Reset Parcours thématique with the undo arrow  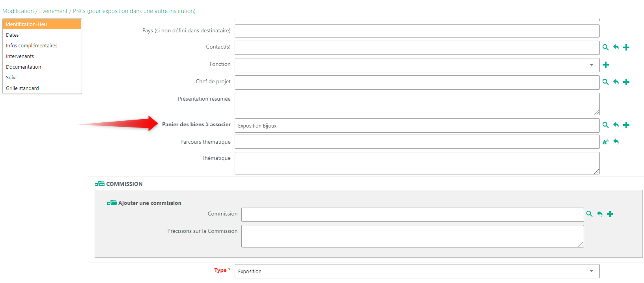pos(616,142)
